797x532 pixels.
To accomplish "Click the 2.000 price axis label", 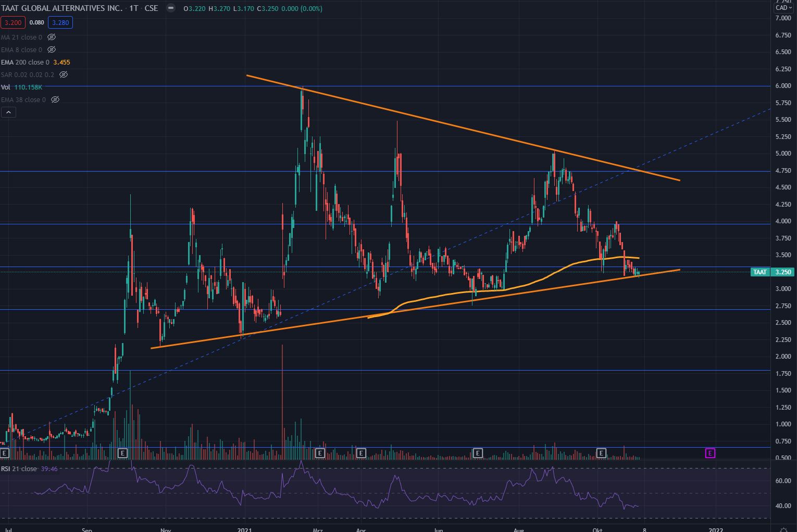I will click(x=783, y=357).
